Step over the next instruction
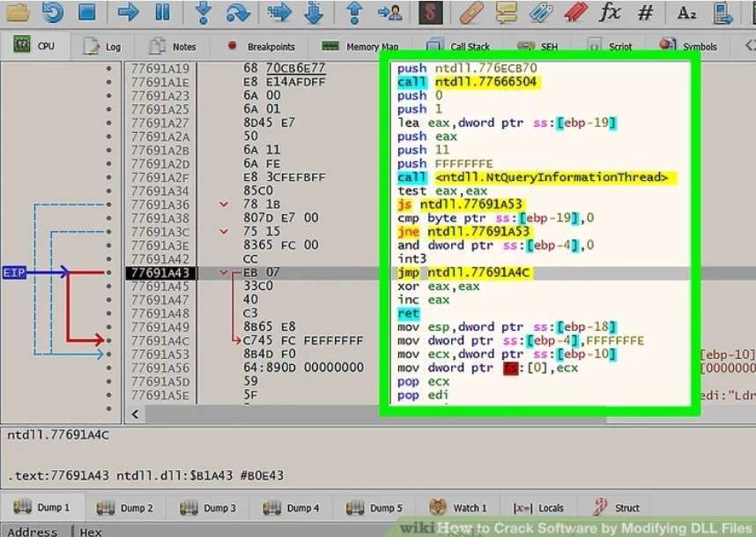The width and height of the screenshot is (756, 537). tap(238, 12)
